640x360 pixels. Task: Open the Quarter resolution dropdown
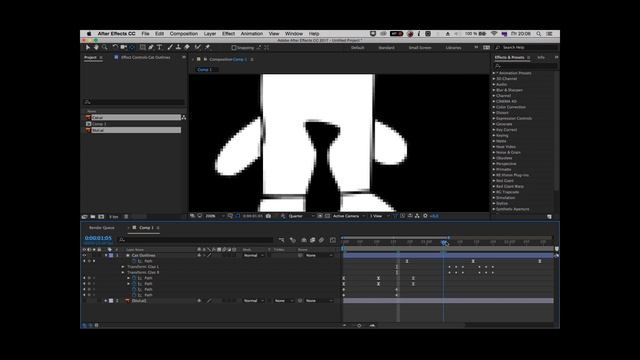[301, 216]
